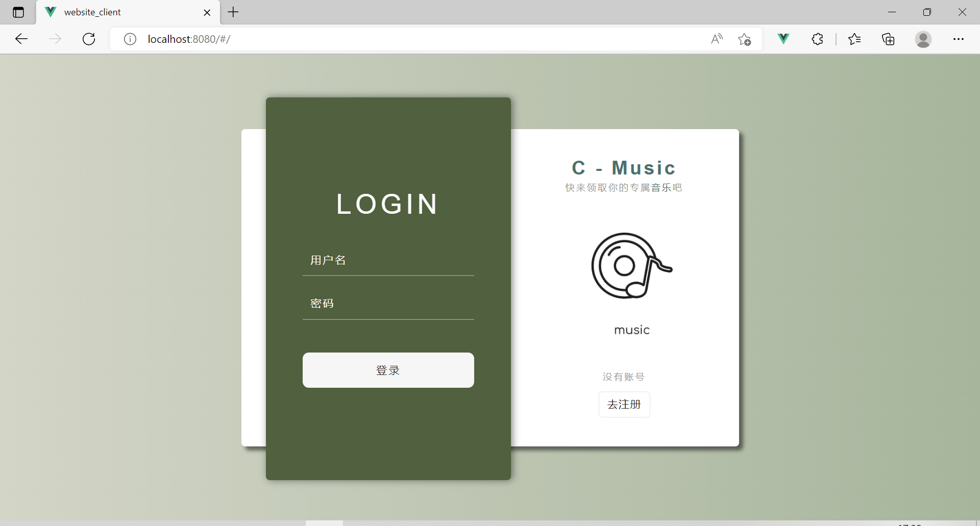Click the 快来领取你的专属音乐吧 subtitle

point(624,188)
